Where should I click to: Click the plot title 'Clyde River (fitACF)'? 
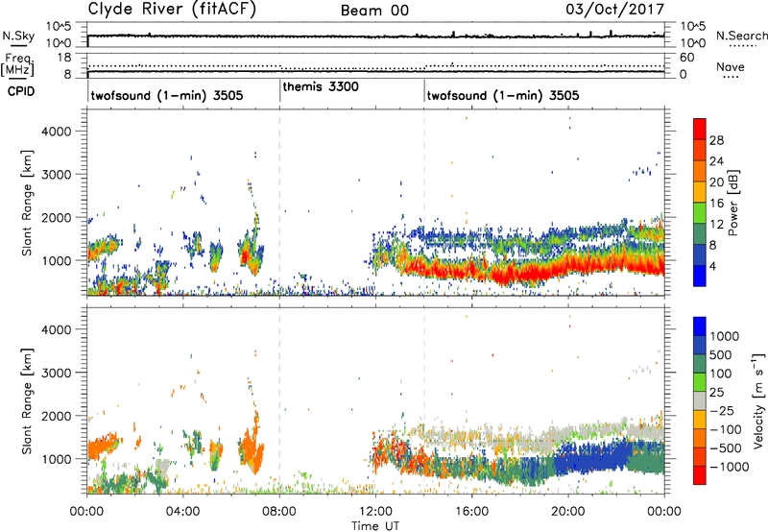pos(172,10)
